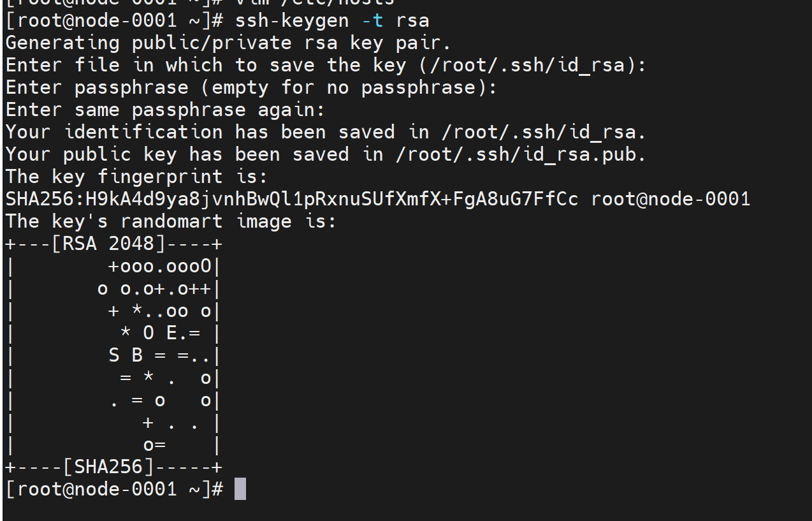
Task: Click the "Enter same passphrase again" line
Action: point(166,110)
